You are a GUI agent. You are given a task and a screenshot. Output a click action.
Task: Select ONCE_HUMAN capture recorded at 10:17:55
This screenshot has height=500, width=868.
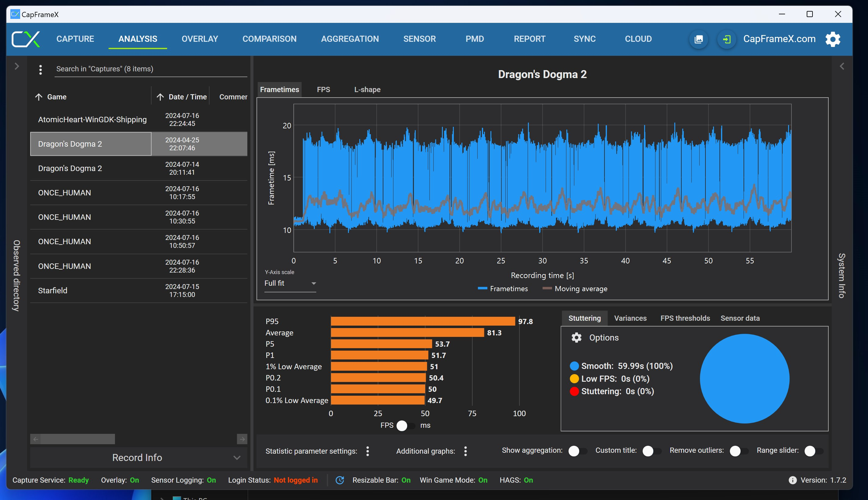click(x=139, y=193)
